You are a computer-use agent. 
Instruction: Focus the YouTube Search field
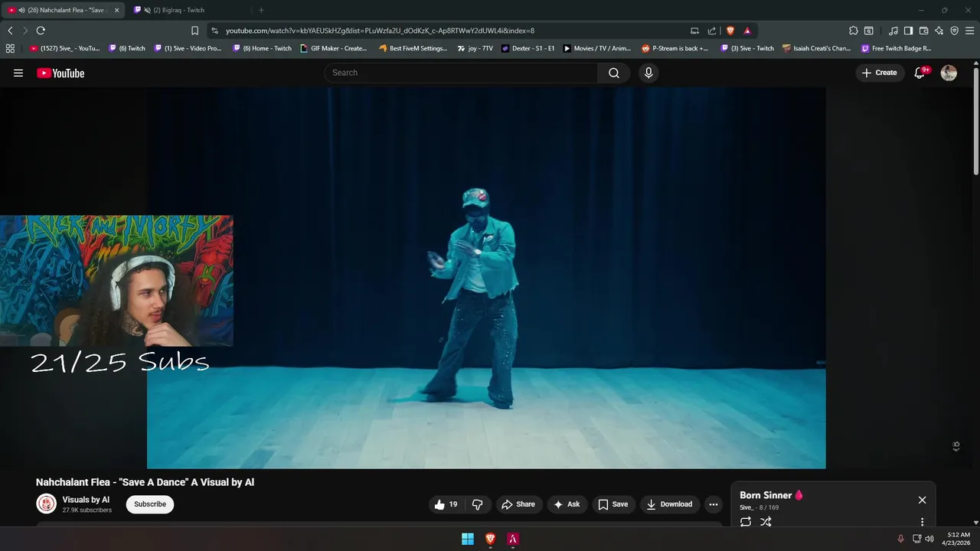pyautogui.click(x=461, y=73)
